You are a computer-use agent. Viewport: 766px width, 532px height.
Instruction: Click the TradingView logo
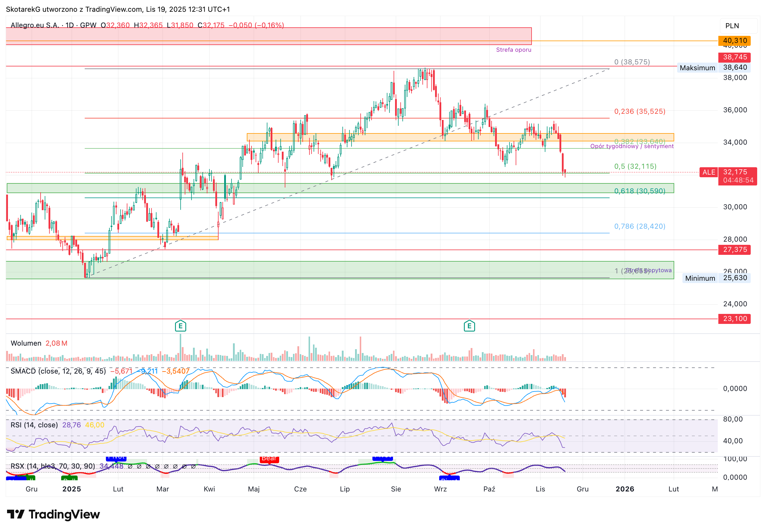(53, 514)
